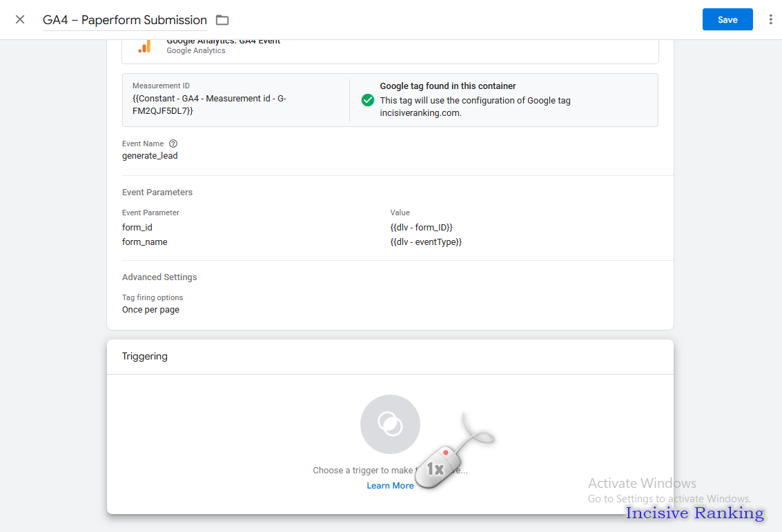Click the green checkmark Google tag icon
The height and width of the screenshot is (532, 782).
(x=368, y=100)
